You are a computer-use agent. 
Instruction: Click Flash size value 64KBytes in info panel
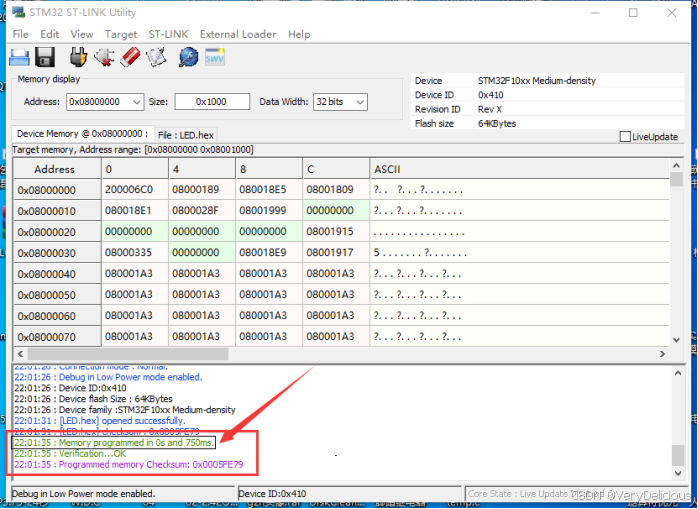click(497, 124)
